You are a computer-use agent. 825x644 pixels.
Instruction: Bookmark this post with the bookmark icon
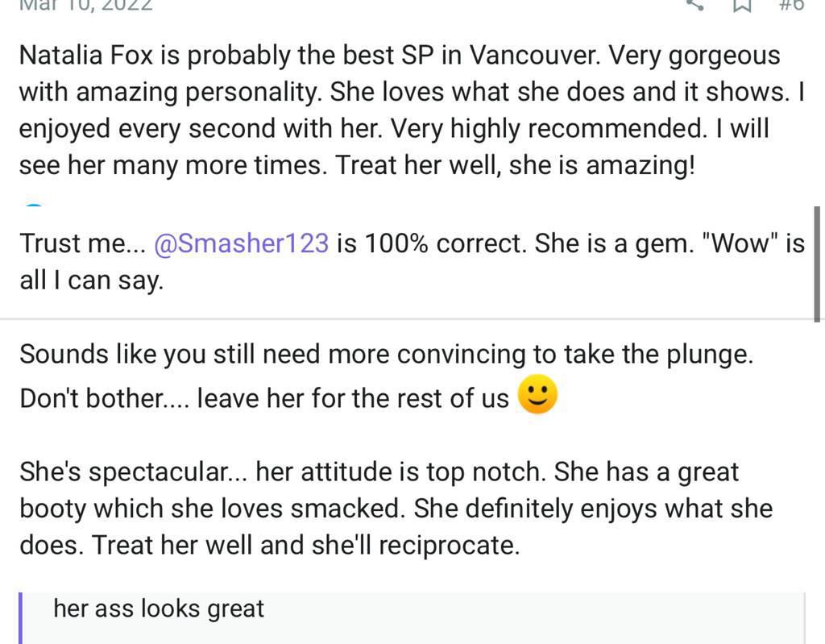742,4
